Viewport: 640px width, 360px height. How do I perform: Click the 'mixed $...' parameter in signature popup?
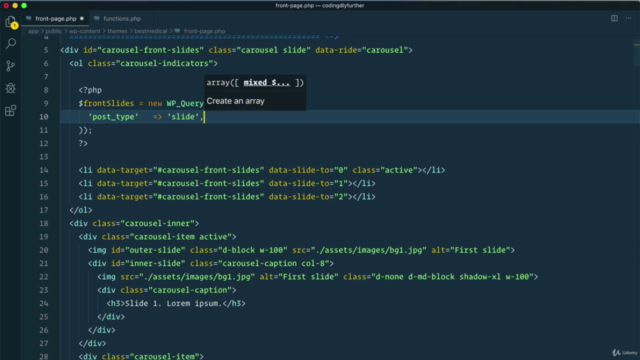click(267, 83)
